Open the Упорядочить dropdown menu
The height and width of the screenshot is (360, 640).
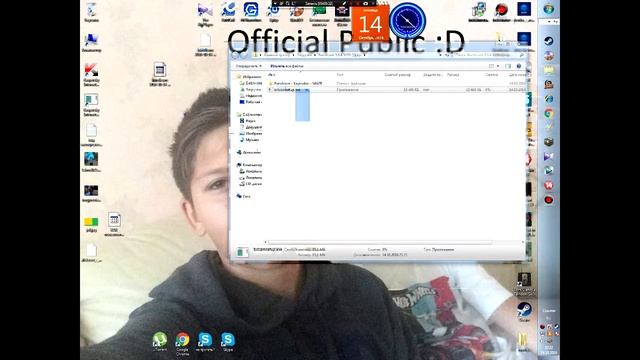(249, 66)
